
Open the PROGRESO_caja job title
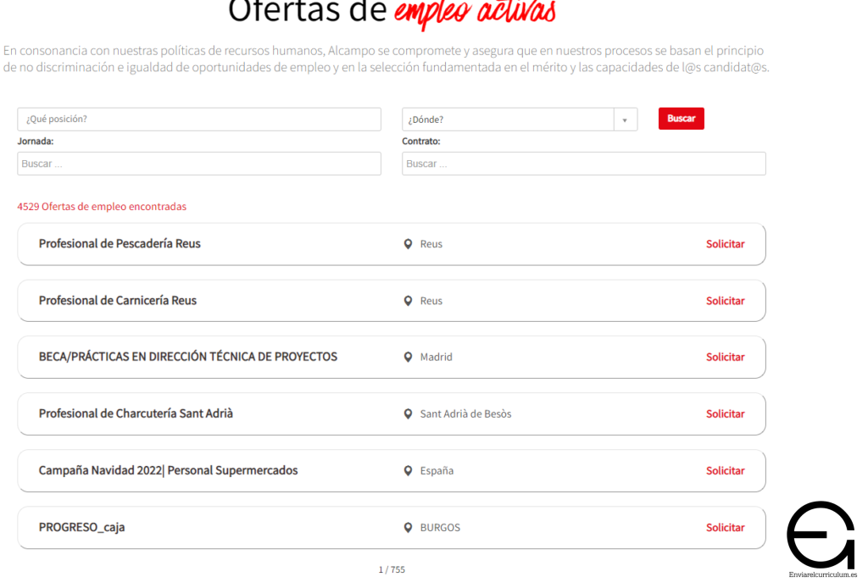coord(82,528)
